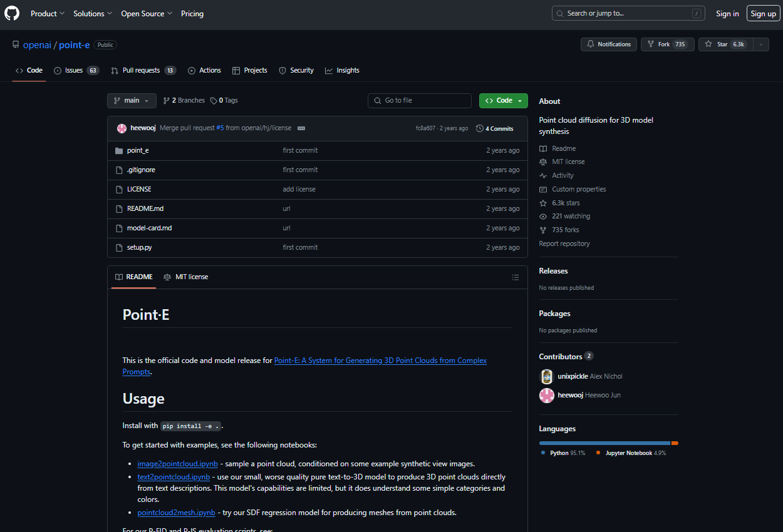Click the .gitignore file icon
Viewport: 783px width, 532px height.
(x=119, y=170)
